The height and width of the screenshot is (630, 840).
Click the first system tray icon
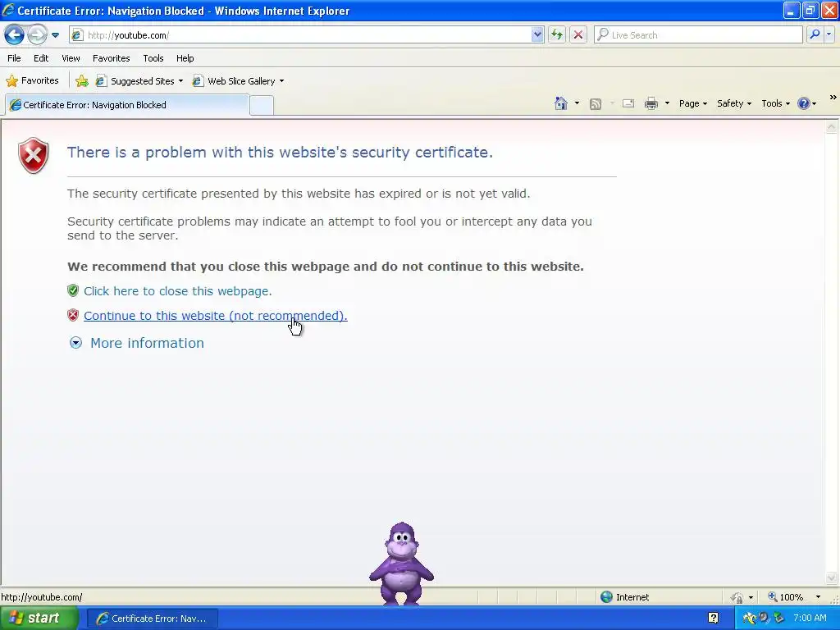[x=749, y=619]
